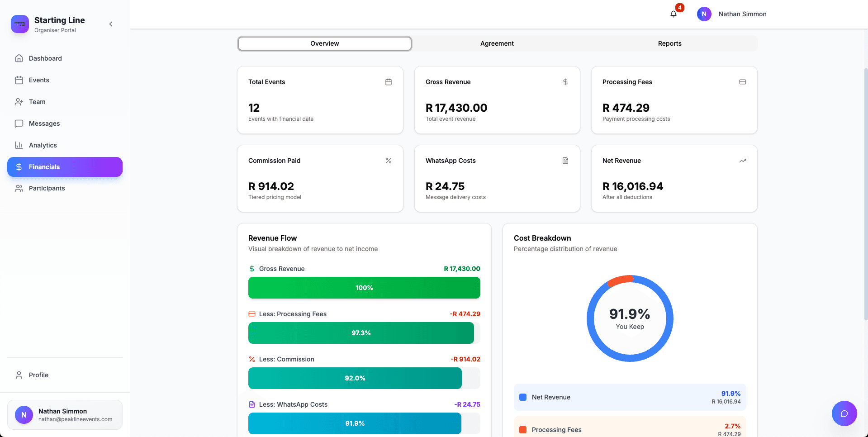The image size is (868, 437).
Task: Click the calendar icon on Total Events card
Action: [x=388, y=82]
